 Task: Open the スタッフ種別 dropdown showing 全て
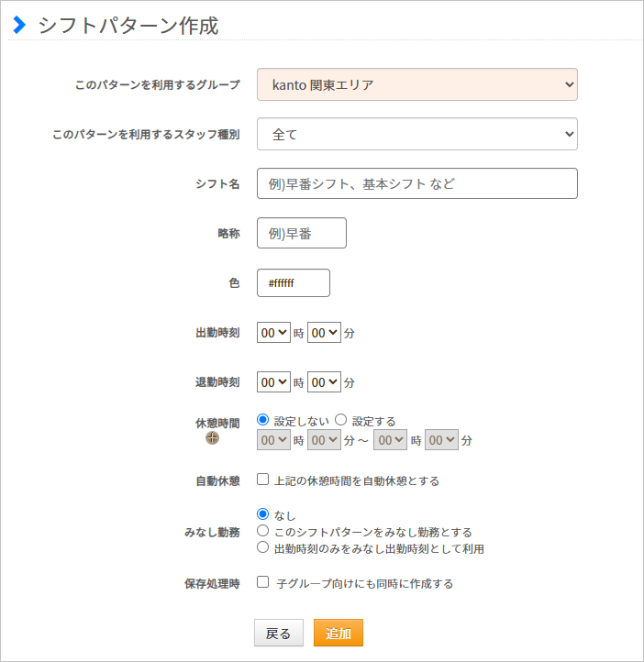click(x=416, y=134)
